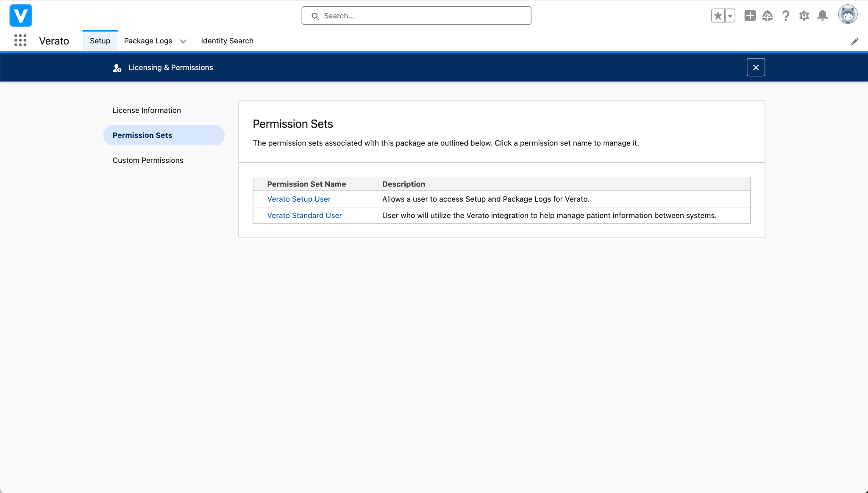868x493 pixels.
Task: Click the pencil edit navigation icon
Action: [855, 42]
